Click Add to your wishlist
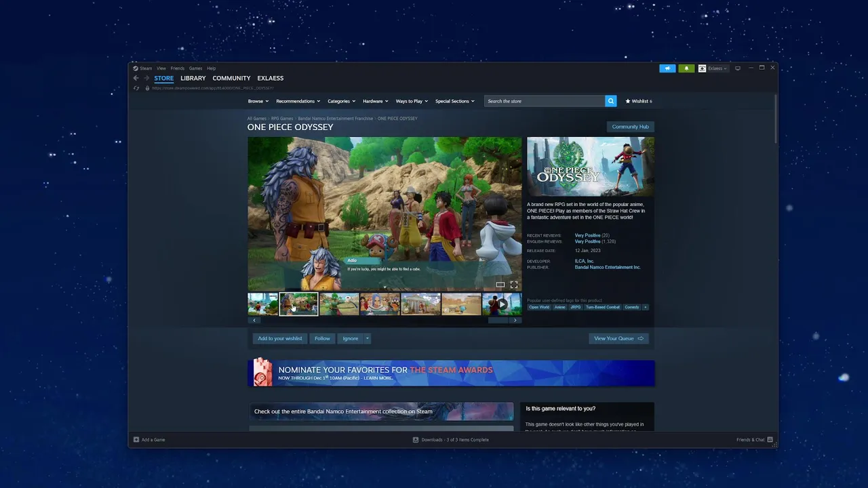The image size is (868, 488). tap(280, 338)
